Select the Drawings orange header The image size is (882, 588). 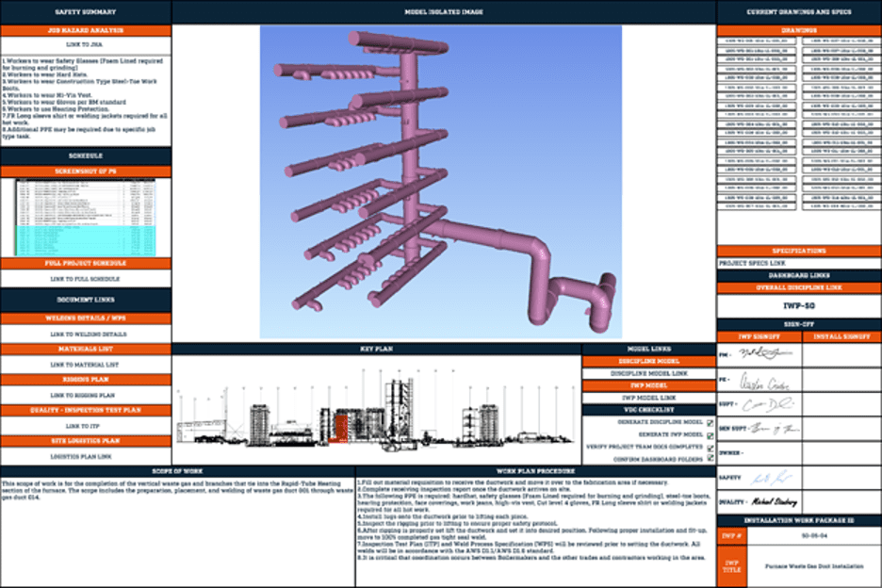799,30
